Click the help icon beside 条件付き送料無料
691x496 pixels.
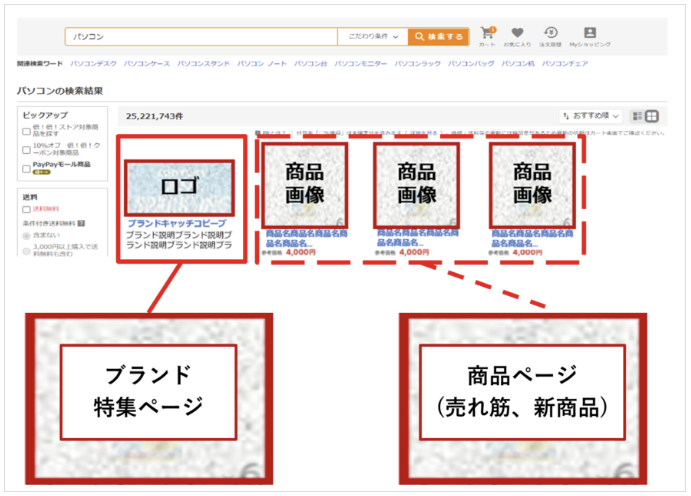[x=80, y=224]
